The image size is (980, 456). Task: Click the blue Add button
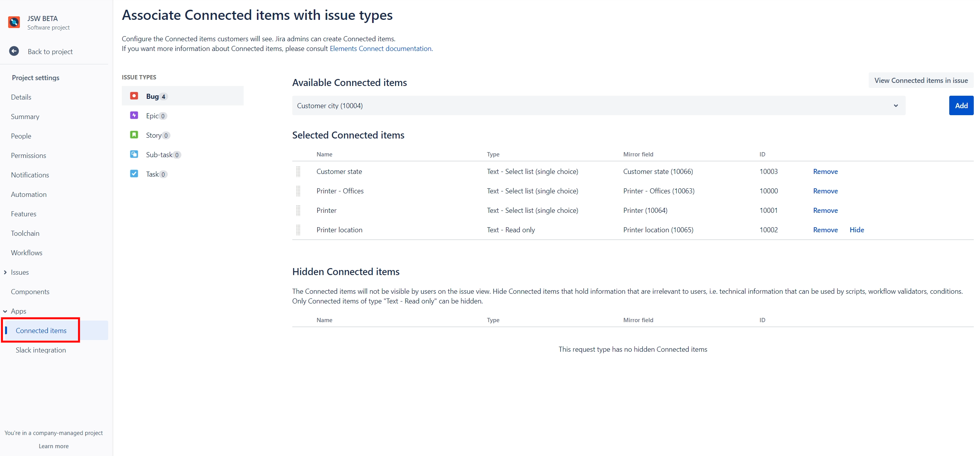pos(961,106)
